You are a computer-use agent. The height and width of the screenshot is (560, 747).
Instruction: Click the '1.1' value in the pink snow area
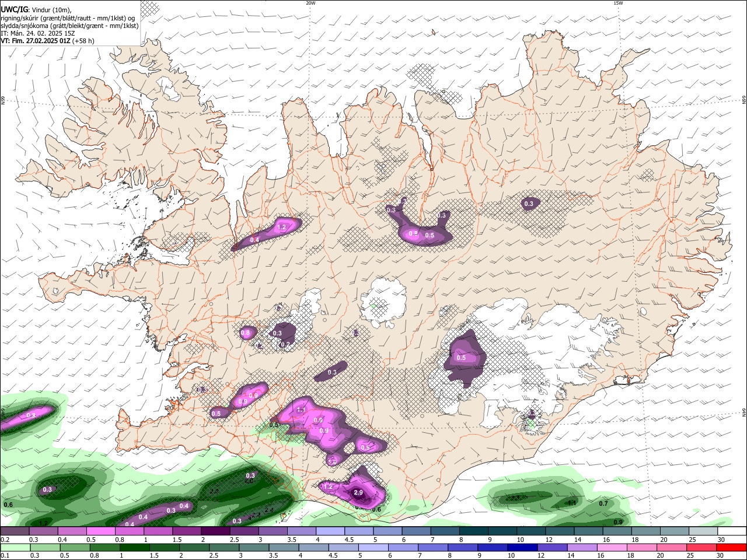(x=302, y=410)
